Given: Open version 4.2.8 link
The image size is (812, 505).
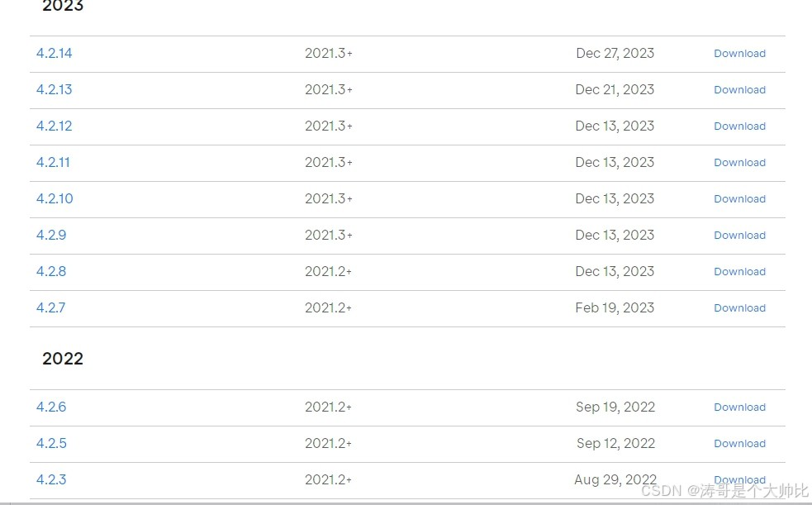Looking at the screenshot, I should tap(51, 271).
